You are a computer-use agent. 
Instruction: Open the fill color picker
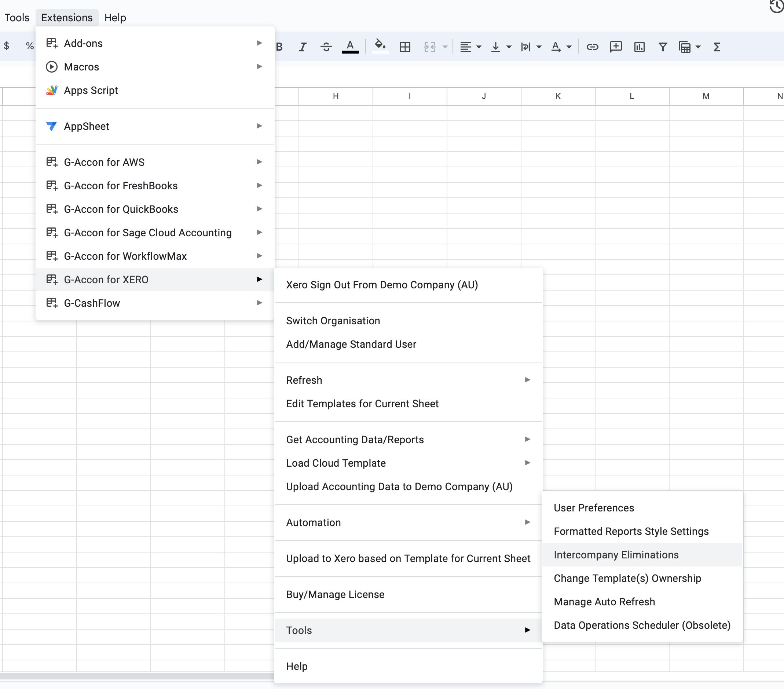click(x=380, y=46)
